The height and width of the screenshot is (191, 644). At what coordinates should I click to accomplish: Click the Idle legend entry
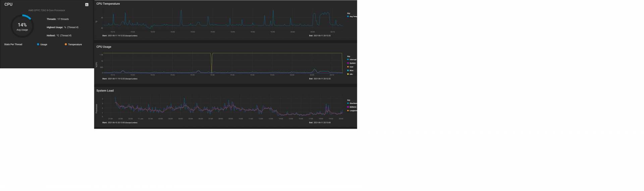pos(351,74)
